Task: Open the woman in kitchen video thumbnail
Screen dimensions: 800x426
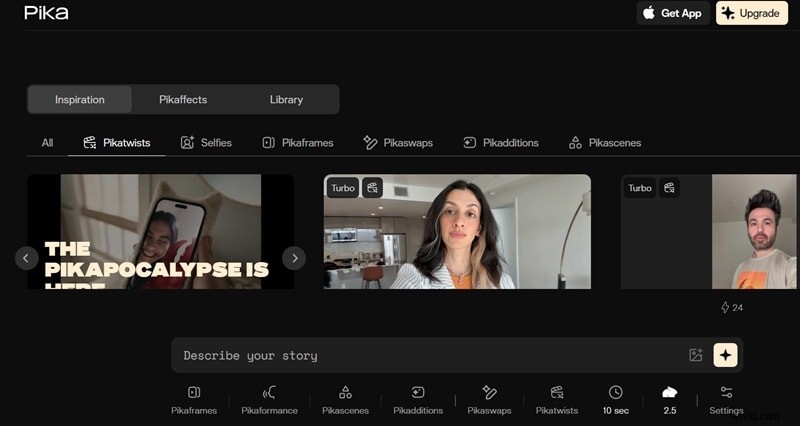Action: (457, 232)
